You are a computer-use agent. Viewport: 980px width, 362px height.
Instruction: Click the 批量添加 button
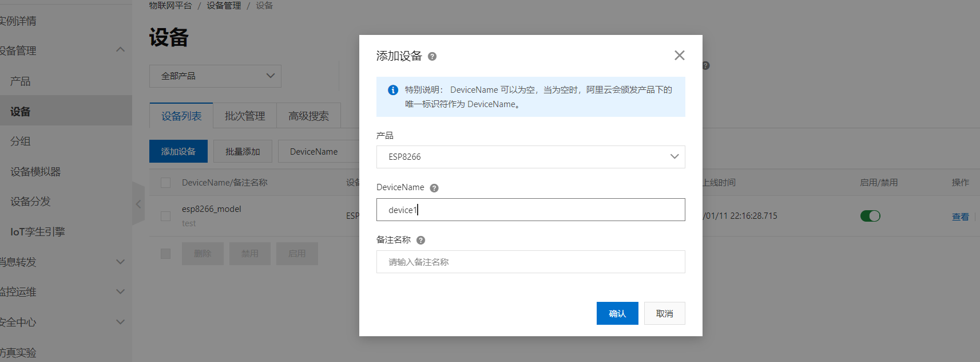coord(243,151)
